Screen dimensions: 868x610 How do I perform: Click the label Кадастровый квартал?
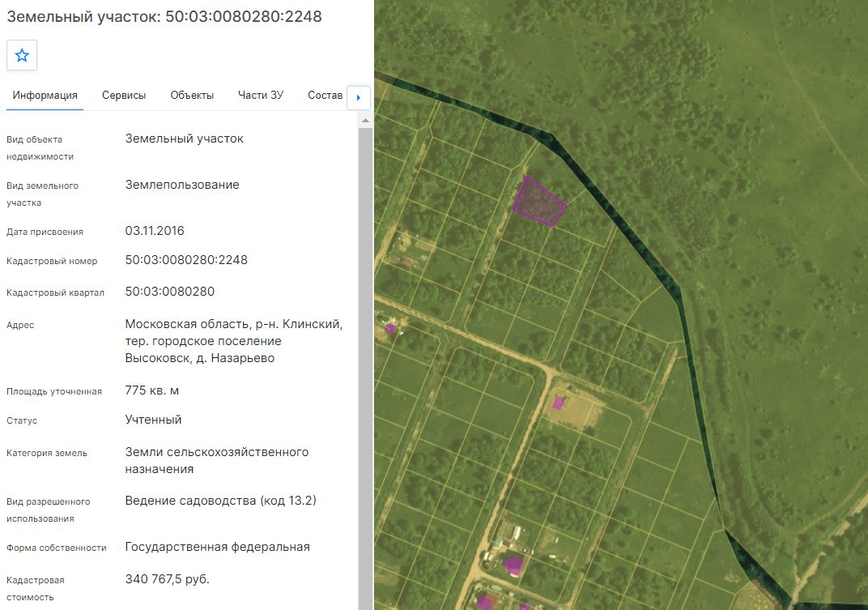(x=55, y=292)
